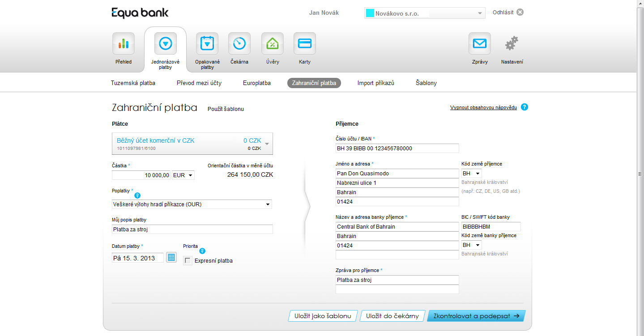Click the Central Bank of Bahrain field
Image resolution: width=644 pixels, height=336 pixels.
[x=397, y=227]
